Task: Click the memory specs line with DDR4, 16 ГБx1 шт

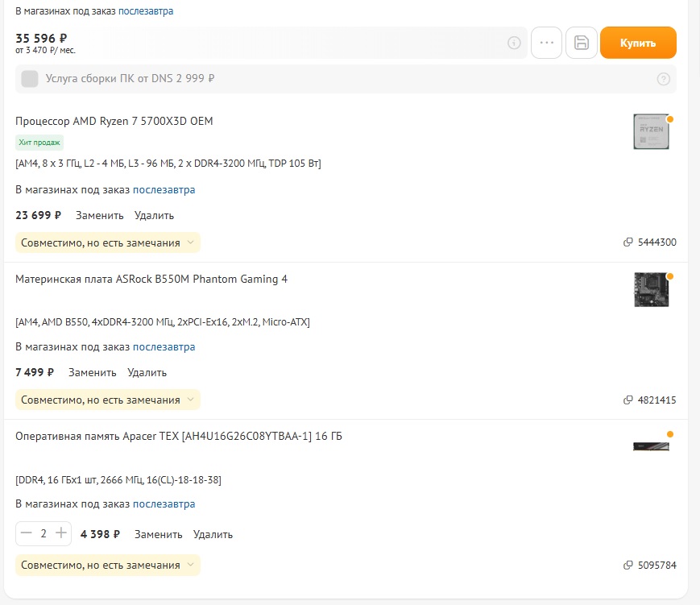Action: coord(118,480)
